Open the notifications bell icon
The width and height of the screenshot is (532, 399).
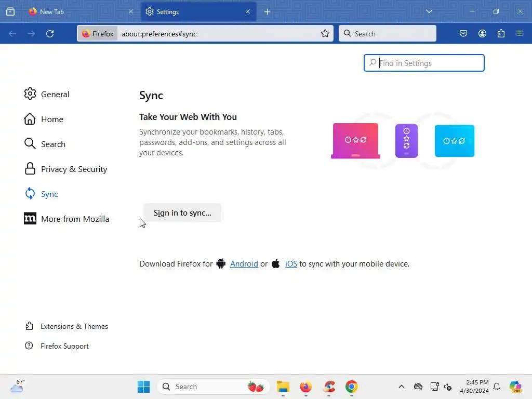(x=497, y=387)
